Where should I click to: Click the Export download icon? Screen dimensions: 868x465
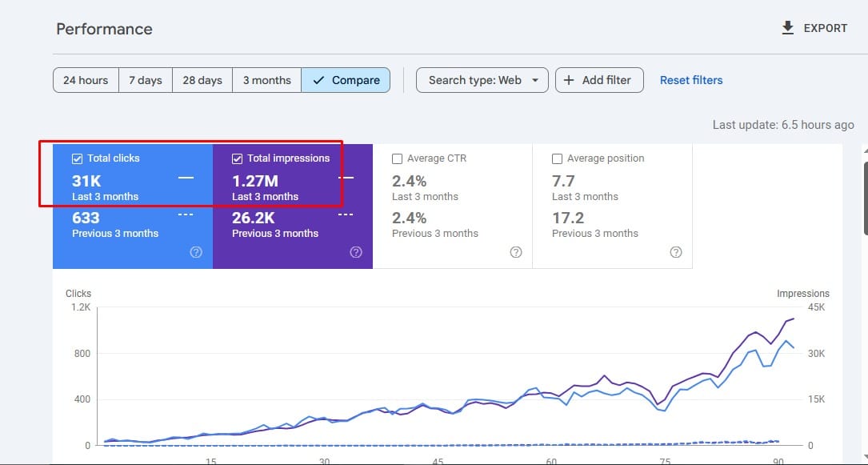click(x=788, y=28)
